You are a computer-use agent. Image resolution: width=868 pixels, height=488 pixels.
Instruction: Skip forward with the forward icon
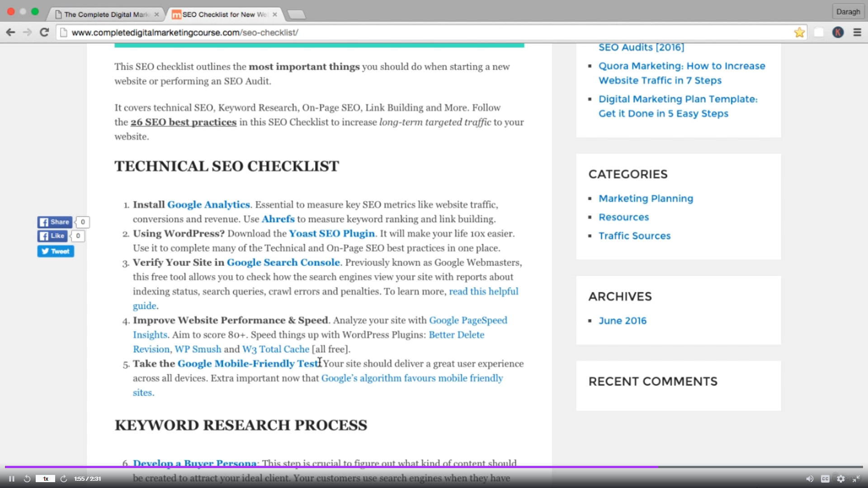(64, 479)
